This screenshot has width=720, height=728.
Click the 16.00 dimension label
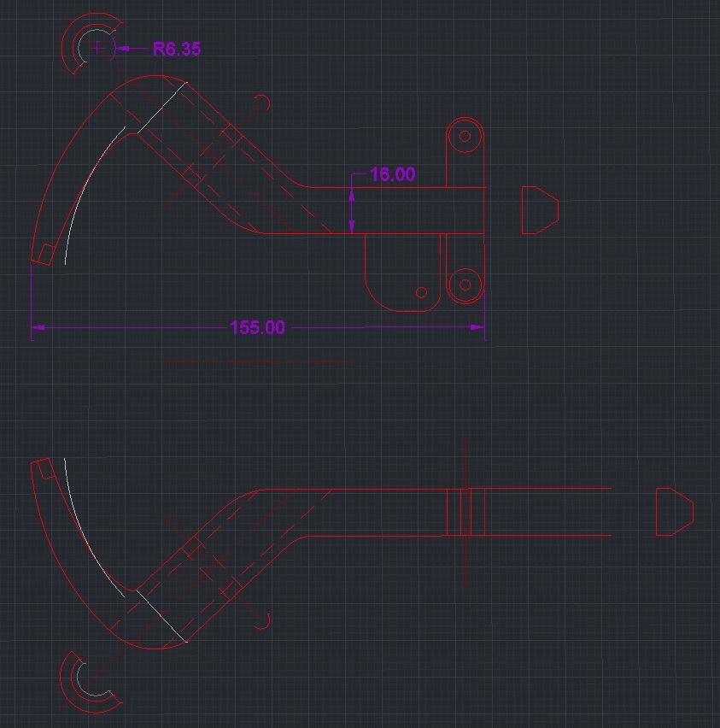[392, 175]
